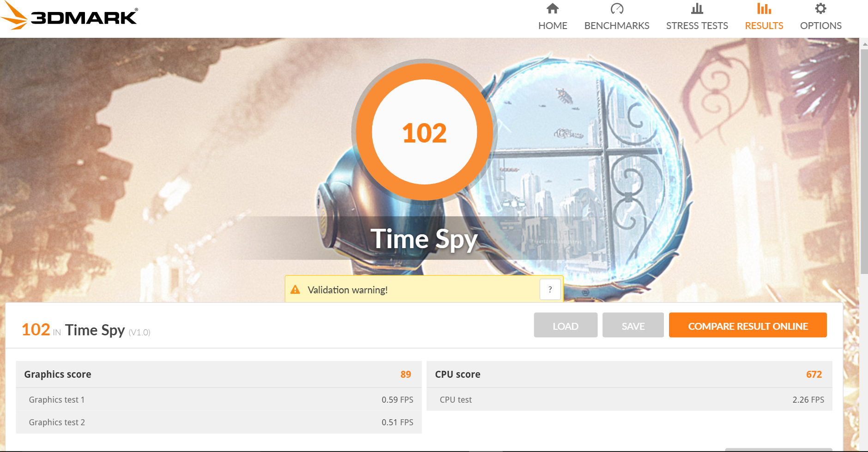This screenshot has width=868, height=452.
Task: Click the vertical scrollbar thumb
Action: 864,161
